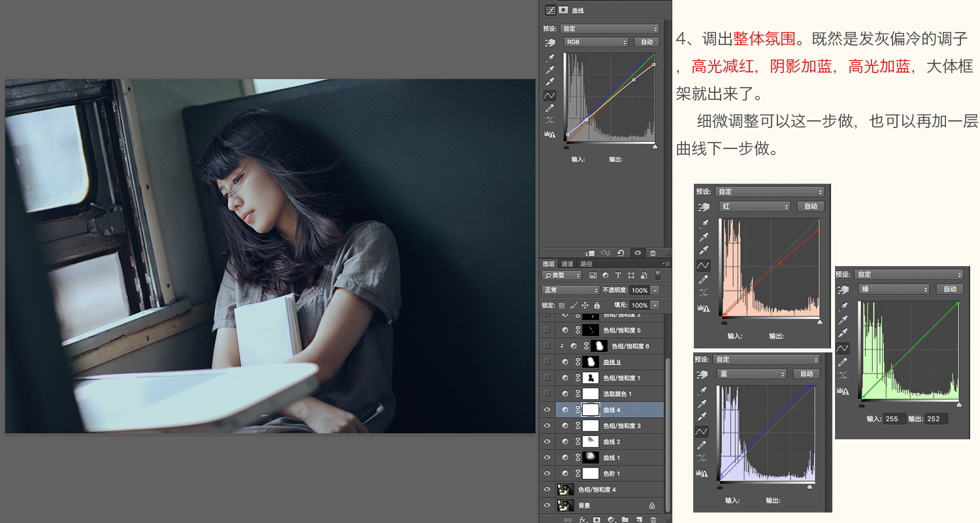Hide the 曲线 4 layer
The image size is (980, 523).
[x=547, y=410]
